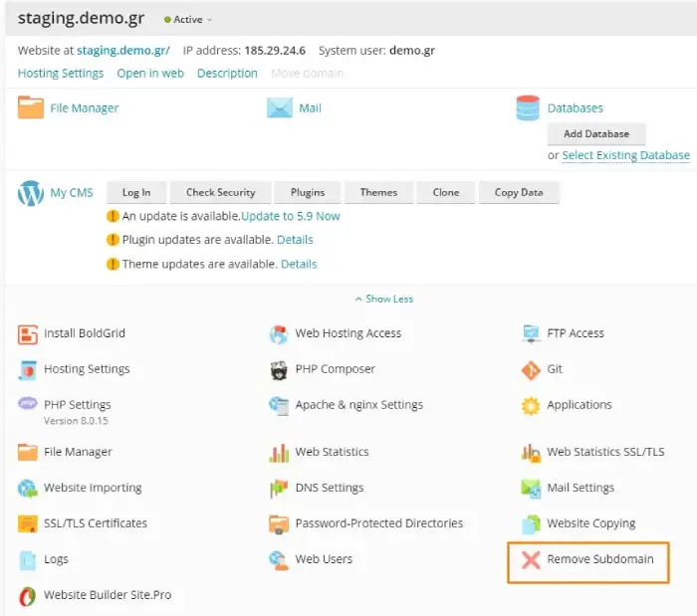Click the Password-Protected Directories icon
The height and width of the screenshot is (616, 697).
point(279,524)
